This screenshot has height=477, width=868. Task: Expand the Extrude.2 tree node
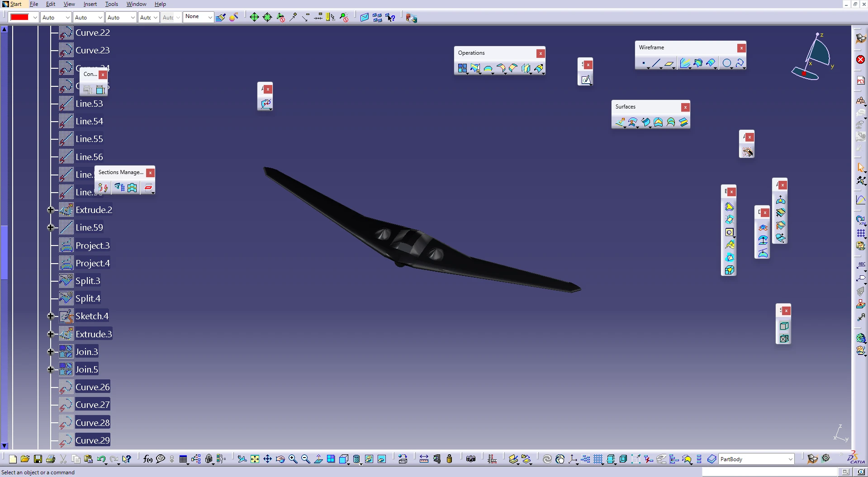[51, 210]
